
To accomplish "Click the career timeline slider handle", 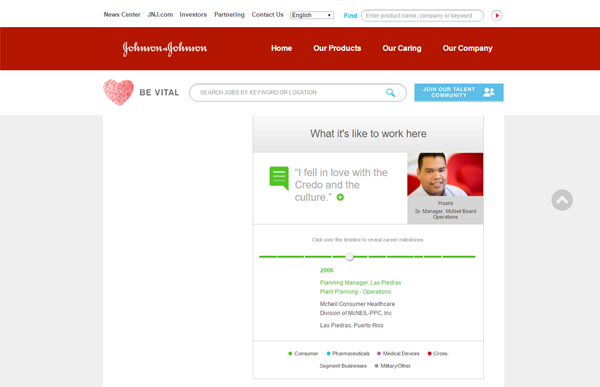I will pyautogui.click(x=349, y=256).
